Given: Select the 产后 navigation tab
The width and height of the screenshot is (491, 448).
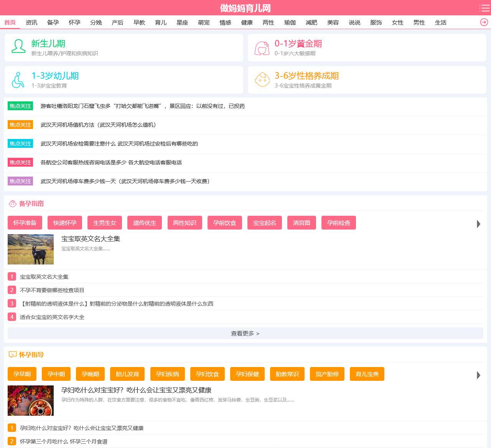Looking at the screenshot, I should 117,23.
